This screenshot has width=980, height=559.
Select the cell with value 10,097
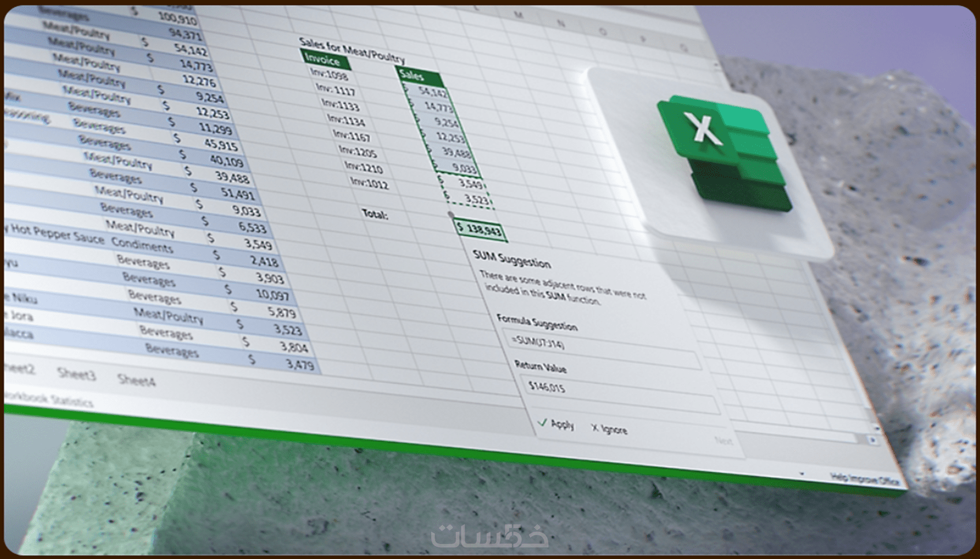tap(273, 296)
